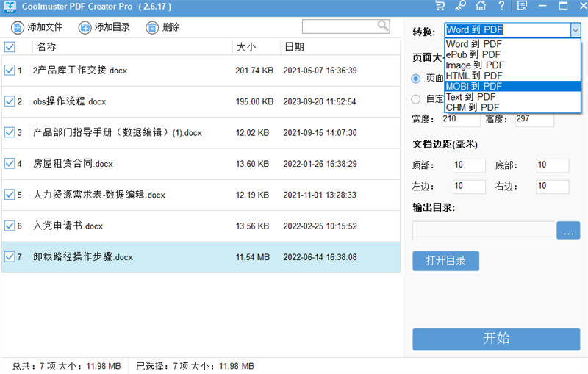Uncheck file 3 产品部门指导手册
588x374 pixels.
click(x=10, y=132)
